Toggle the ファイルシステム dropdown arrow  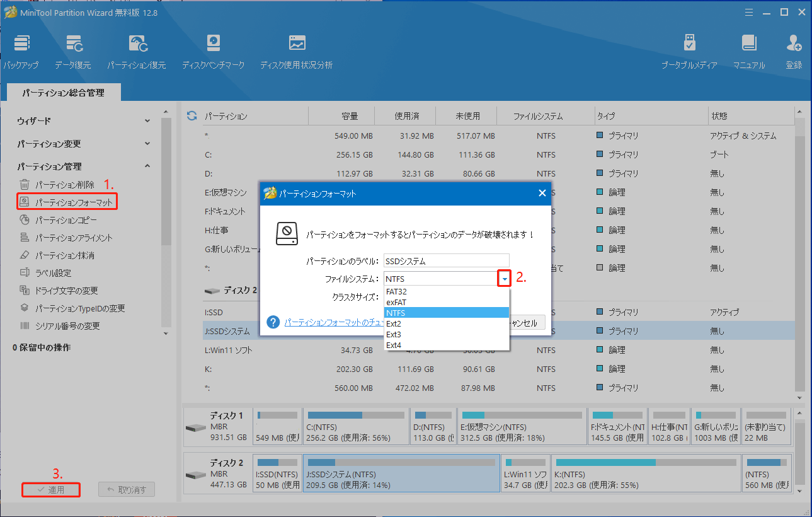coord(504,279)
